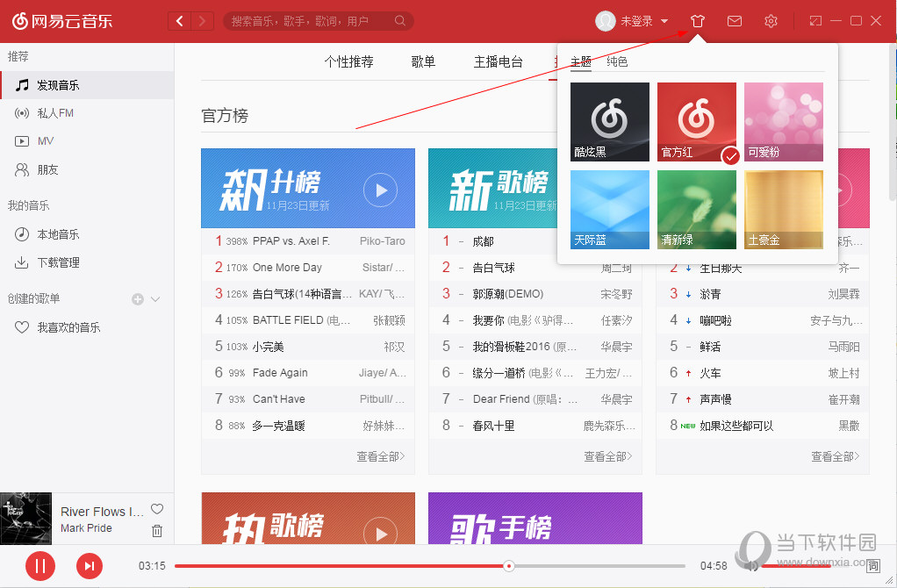897x588 pixels.
Task: Open the 歌手榜 chart banner
Action: pyautogui.click(x=535, y=518)
